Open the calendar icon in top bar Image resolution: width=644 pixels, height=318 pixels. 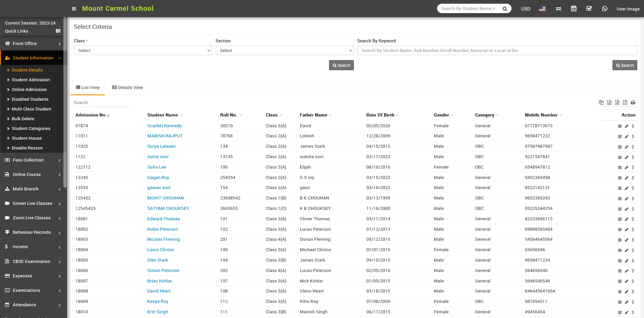(x=574, y=9)
